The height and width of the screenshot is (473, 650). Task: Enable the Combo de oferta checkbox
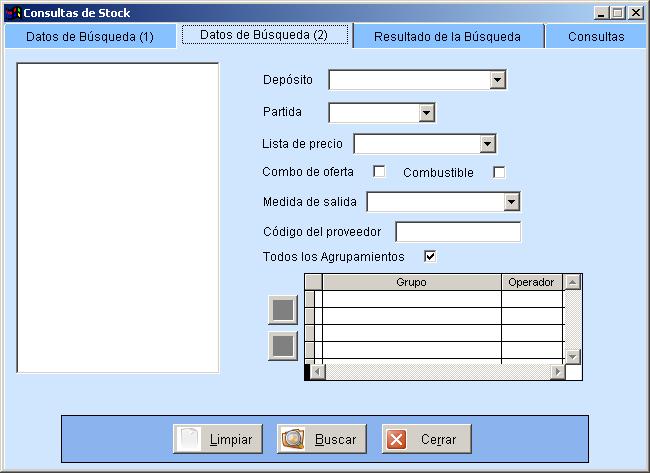(379, 171)
